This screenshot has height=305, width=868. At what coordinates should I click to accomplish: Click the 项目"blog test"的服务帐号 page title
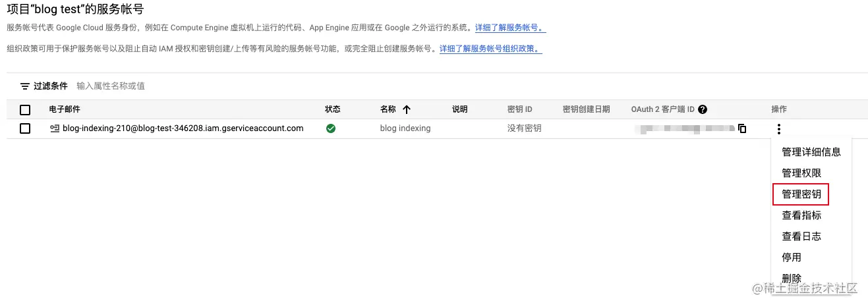75,9
